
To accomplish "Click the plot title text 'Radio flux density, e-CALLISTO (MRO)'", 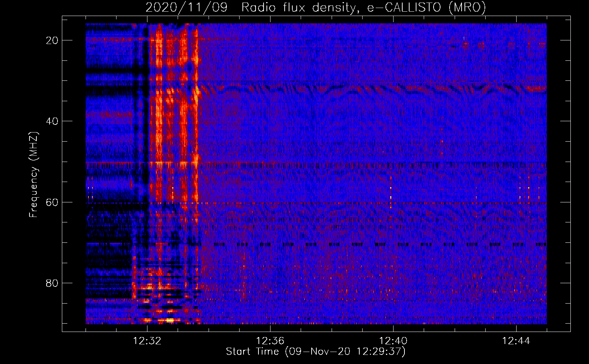I will (364, 7).
